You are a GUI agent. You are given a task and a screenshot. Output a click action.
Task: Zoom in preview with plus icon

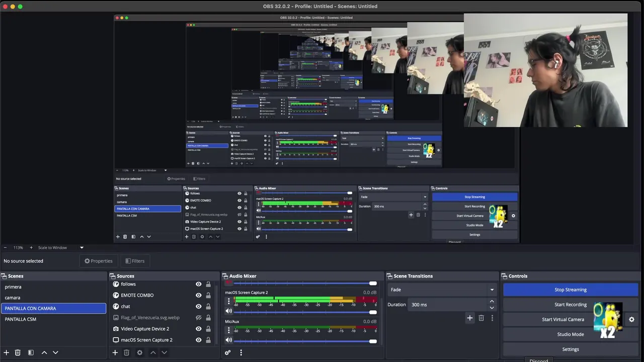click(31, 247)
